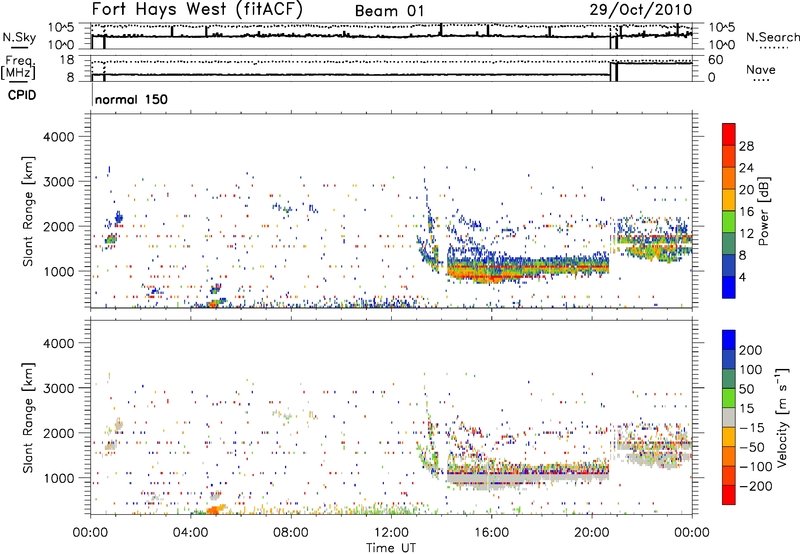Click the "04:00" time tick label
The image size is (800, 554).
[190, 533]
